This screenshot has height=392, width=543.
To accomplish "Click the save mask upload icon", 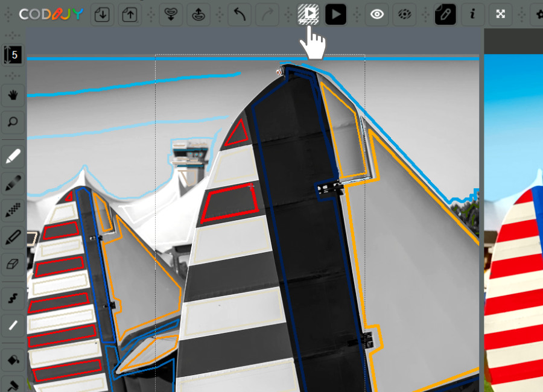I will (197, 14).
